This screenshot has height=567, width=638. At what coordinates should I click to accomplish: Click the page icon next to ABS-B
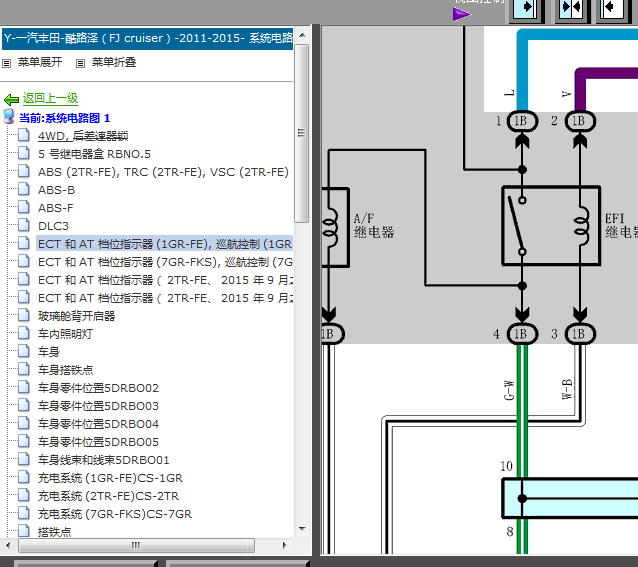(24, 189)
